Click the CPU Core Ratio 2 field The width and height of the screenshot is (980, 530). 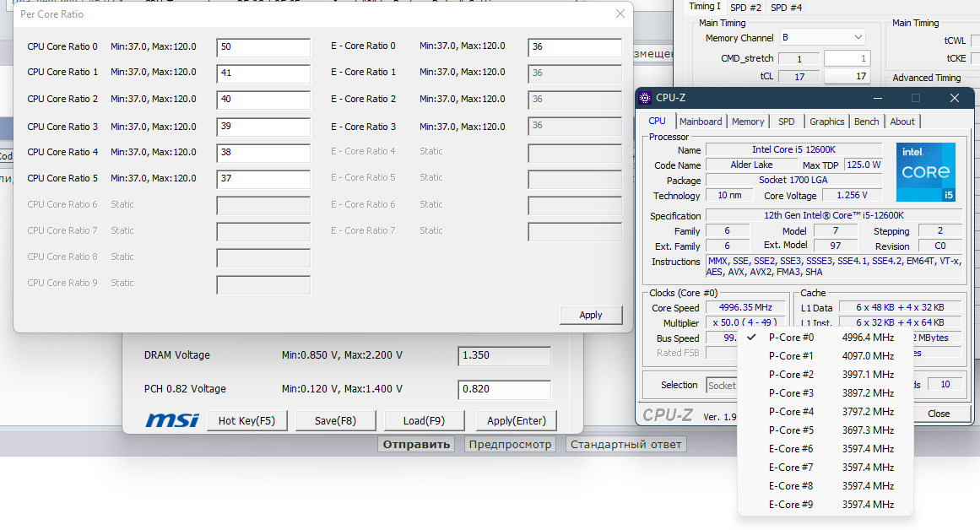pos(263,100)
